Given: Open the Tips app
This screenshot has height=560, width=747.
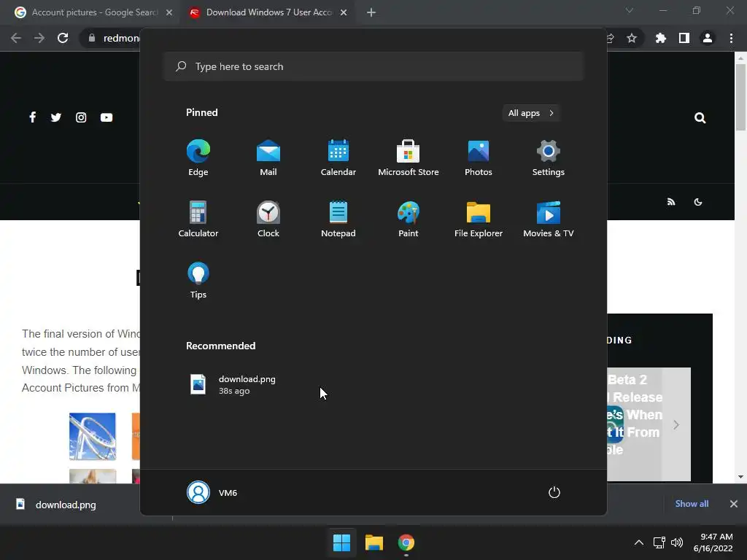Looking at the screenshot, I should pyautogui.click(x=198, y=281).
